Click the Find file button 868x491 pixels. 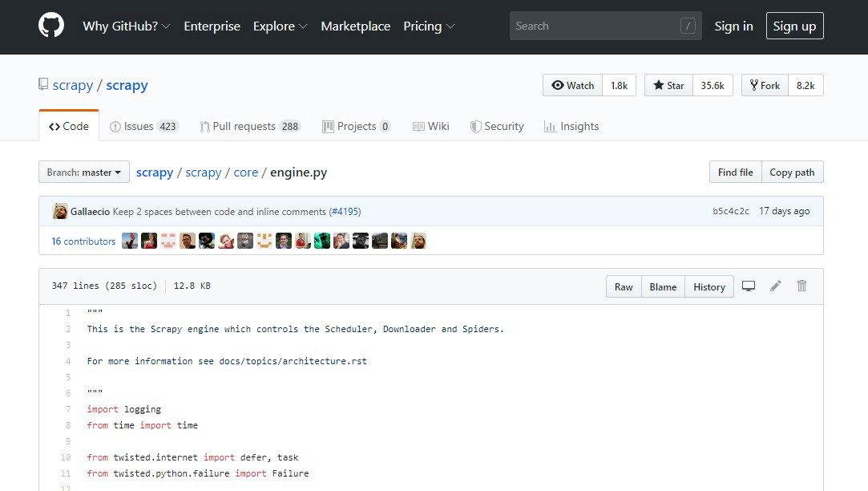pyautogui.click(x=735, y=172)
